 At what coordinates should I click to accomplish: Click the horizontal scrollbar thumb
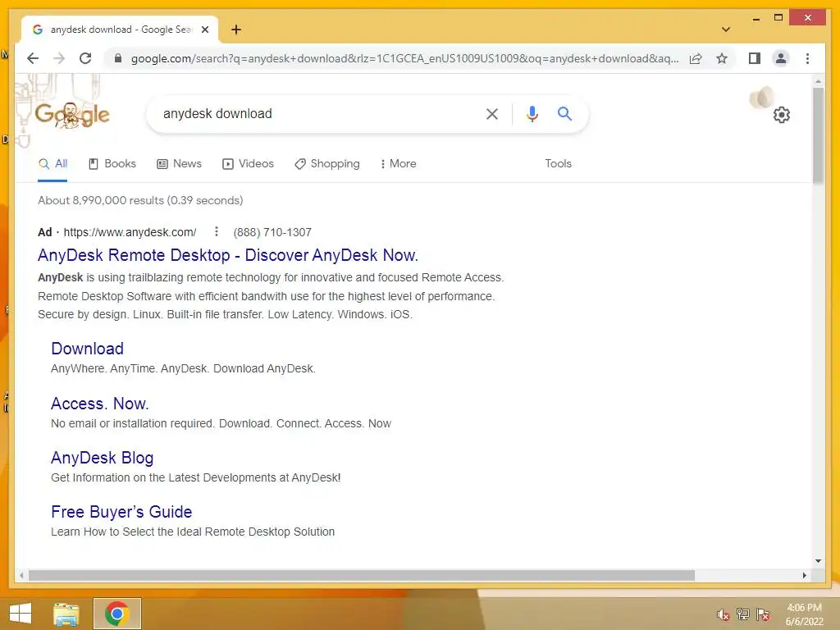click(x=362, y=575)
